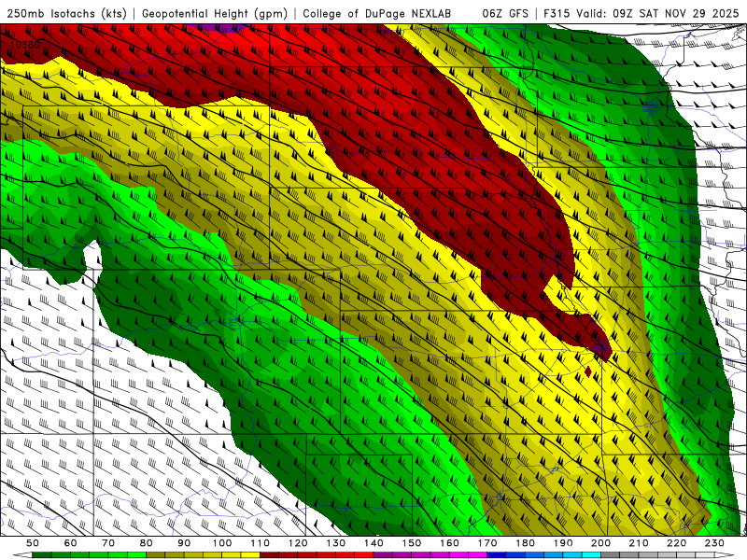The image size is (747, 560).
Task: Click the '180' value on the color scale
Action: click(x=525, y=543)
